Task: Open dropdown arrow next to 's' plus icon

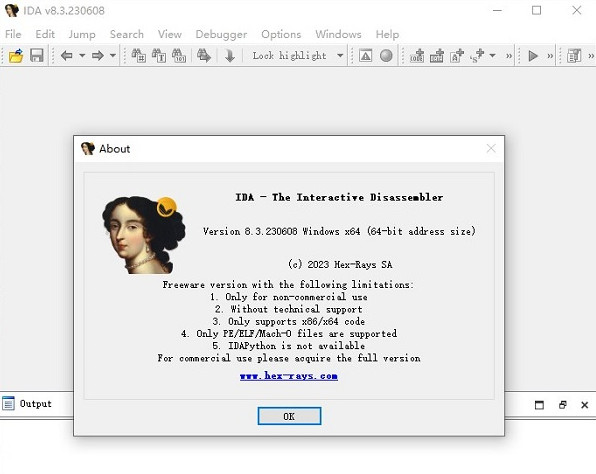Action: pos(493,56)
